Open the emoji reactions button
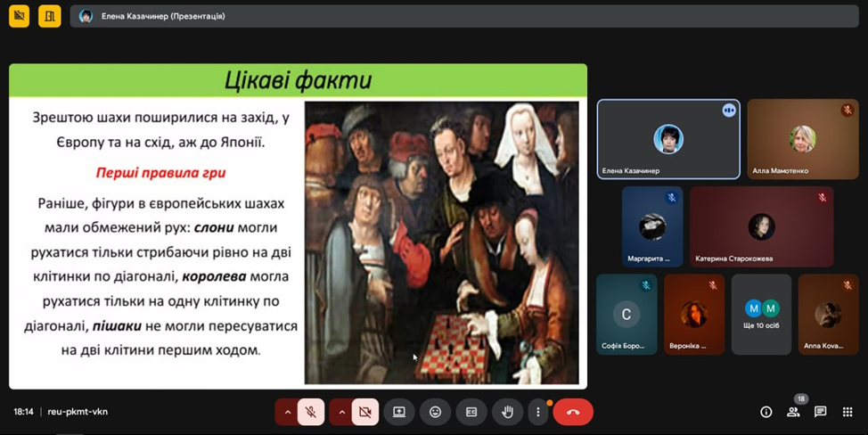Image resolution: width=868 pixels, height=435 pixels. coord(435,412)
